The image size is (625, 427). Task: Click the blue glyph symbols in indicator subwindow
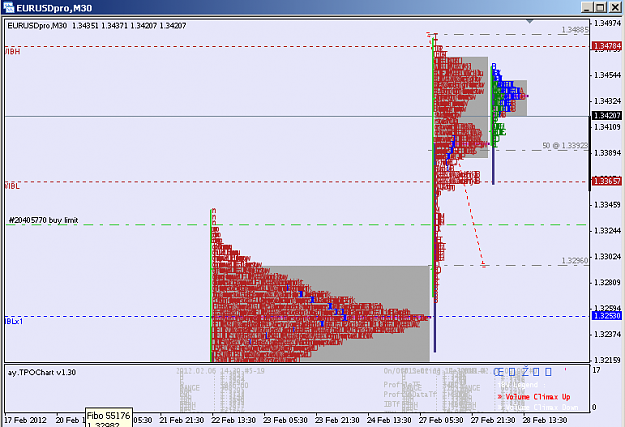tap(523, 372)
